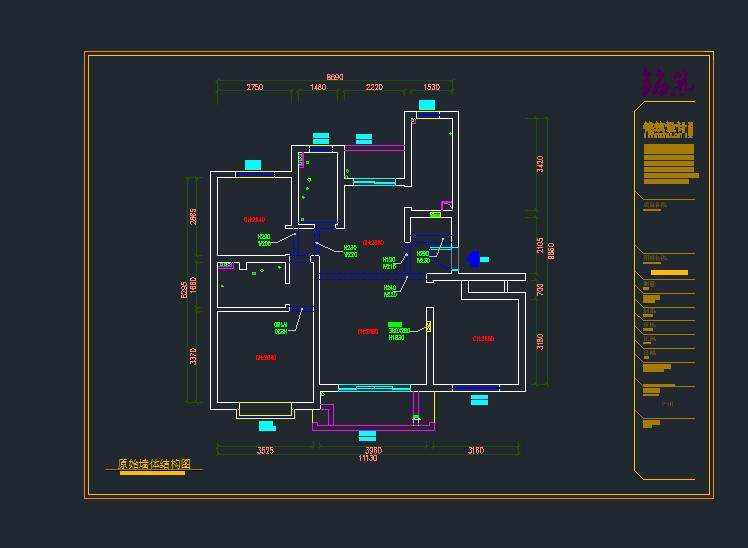The image size is (748, 548).
Task: Click the 2750 dimension label at top
Action: click(255, 88)
